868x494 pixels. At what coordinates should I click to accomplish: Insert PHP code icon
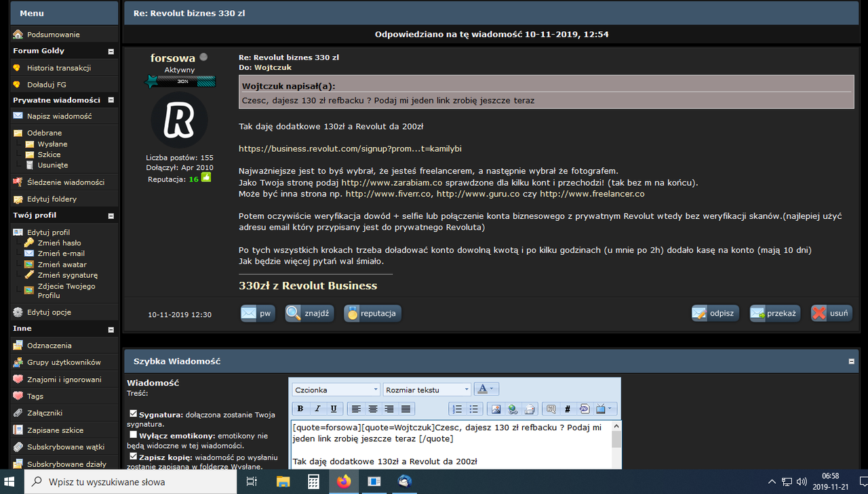[x=584, y=409]
